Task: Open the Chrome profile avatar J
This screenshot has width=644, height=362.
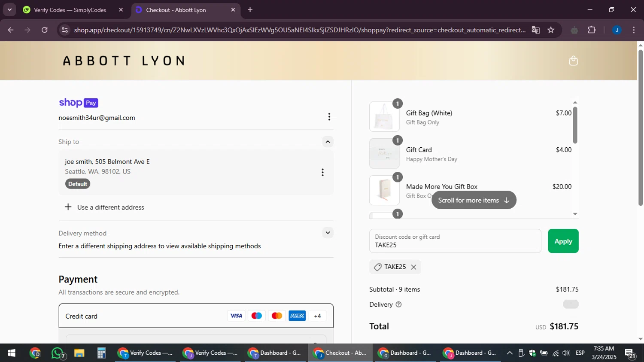Action: 617,30
